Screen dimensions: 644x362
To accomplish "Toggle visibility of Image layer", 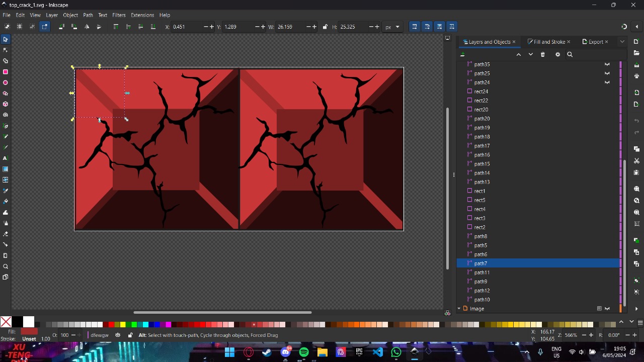I will pos(607,309).
